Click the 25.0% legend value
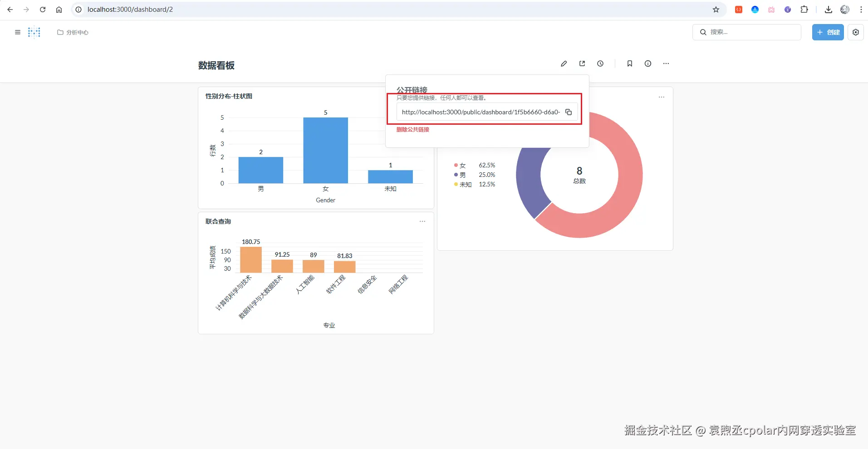The height and width of the screenshot is (449, 868). [487, 175]
